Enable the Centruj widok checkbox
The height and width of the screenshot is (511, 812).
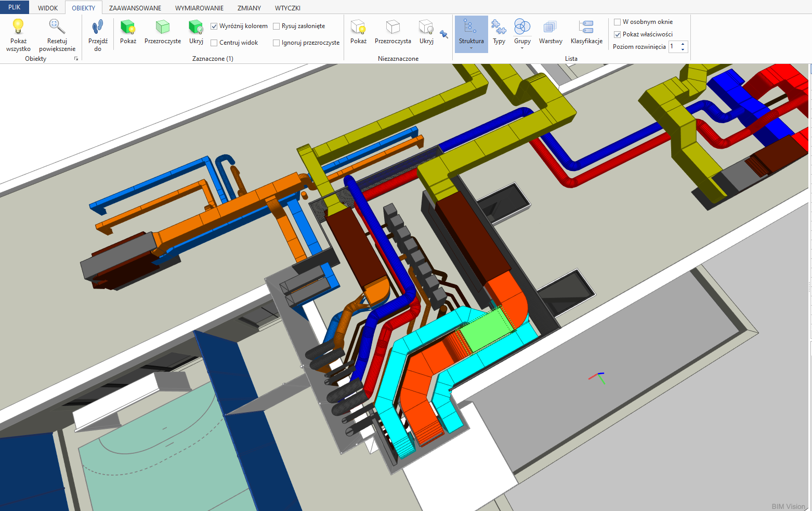(214, 43)
